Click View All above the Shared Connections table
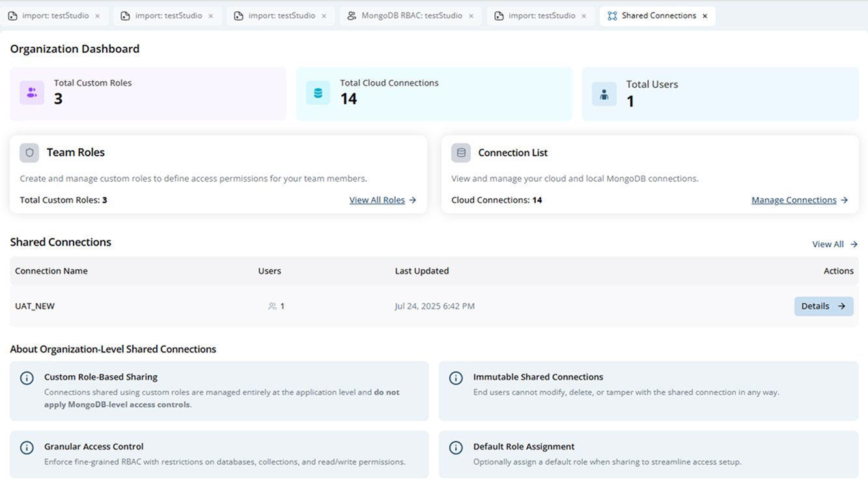 (828, 244)
